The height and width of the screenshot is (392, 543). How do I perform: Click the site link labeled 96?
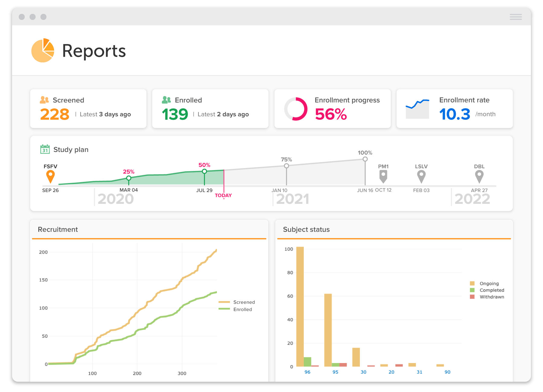(307, 372)
